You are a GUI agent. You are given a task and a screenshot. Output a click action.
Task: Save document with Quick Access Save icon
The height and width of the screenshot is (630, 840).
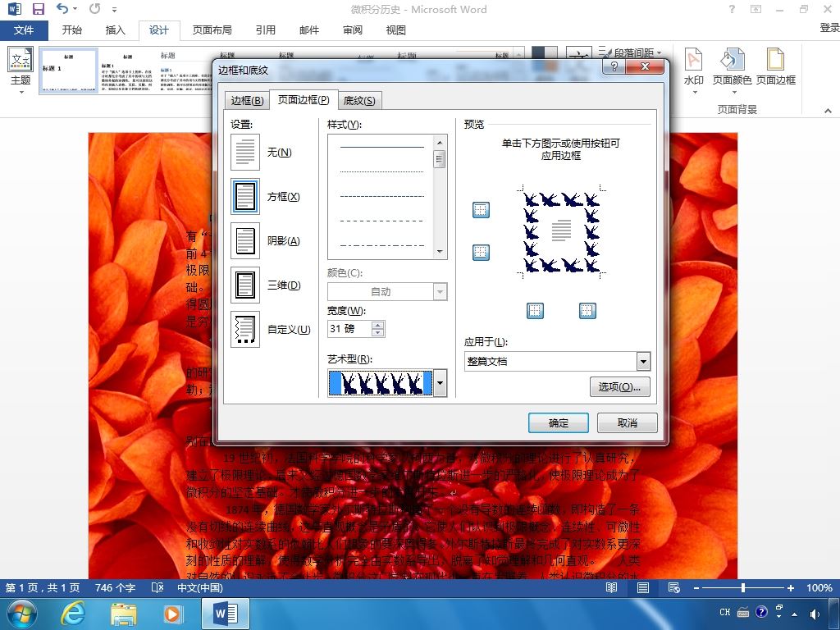coord(38,9)
